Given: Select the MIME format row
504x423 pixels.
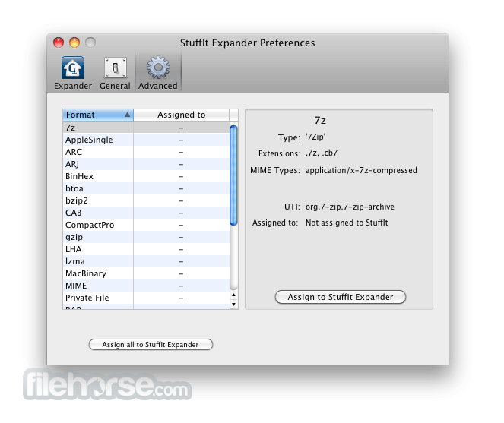Looking at the screenshot, I should 146,286.
